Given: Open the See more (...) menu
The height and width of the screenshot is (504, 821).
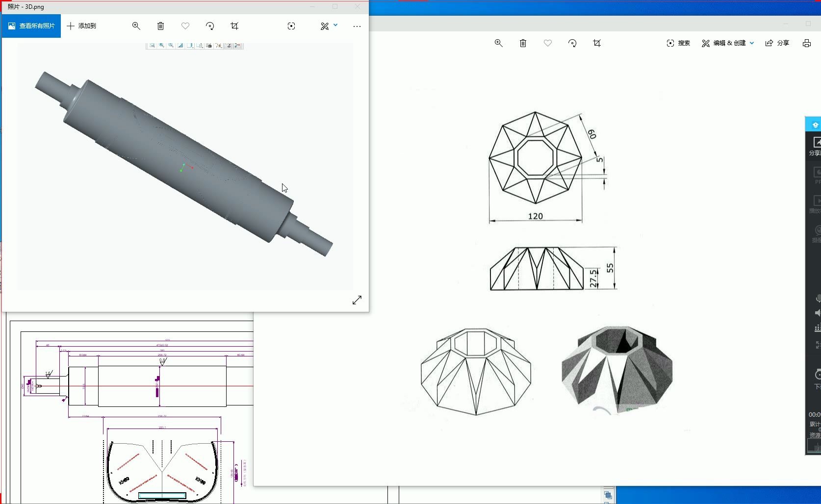Looking at the screenshot, I should tap(357, 26).
